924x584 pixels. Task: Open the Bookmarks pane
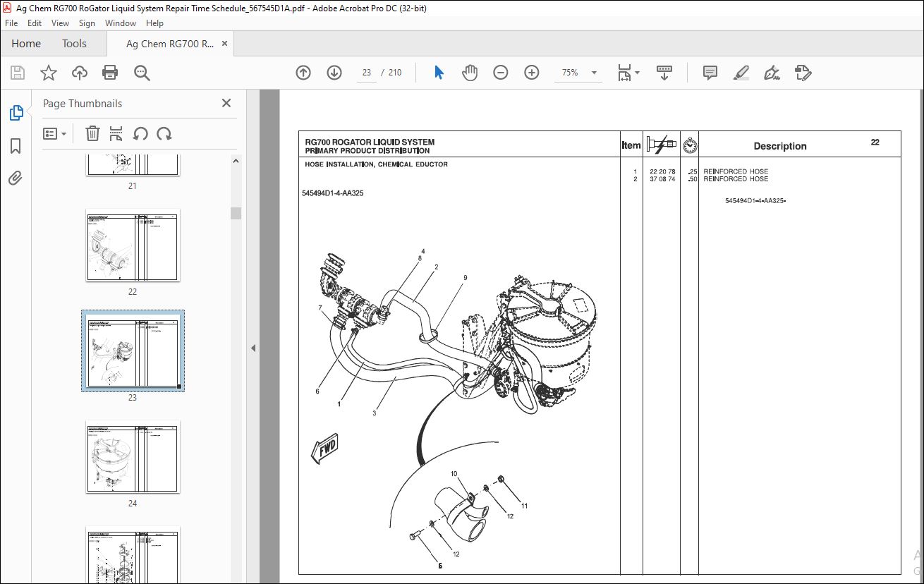pyautogui.click(x=16, y=146)
